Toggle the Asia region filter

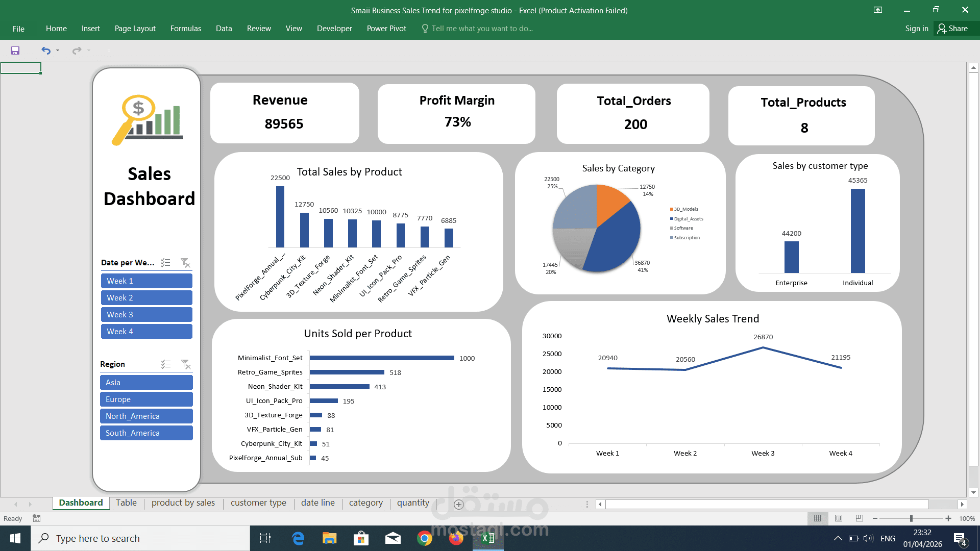(146, 382)
